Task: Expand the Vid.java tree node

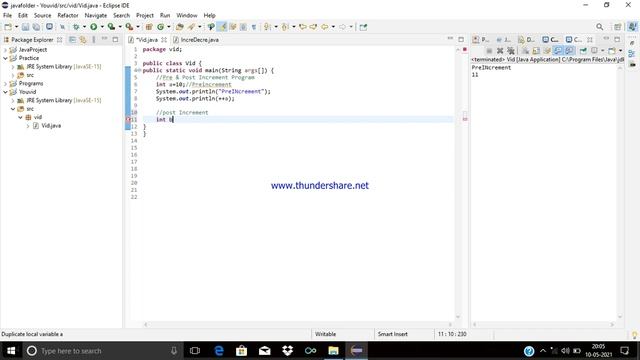Action: click(x=27, y=126)
